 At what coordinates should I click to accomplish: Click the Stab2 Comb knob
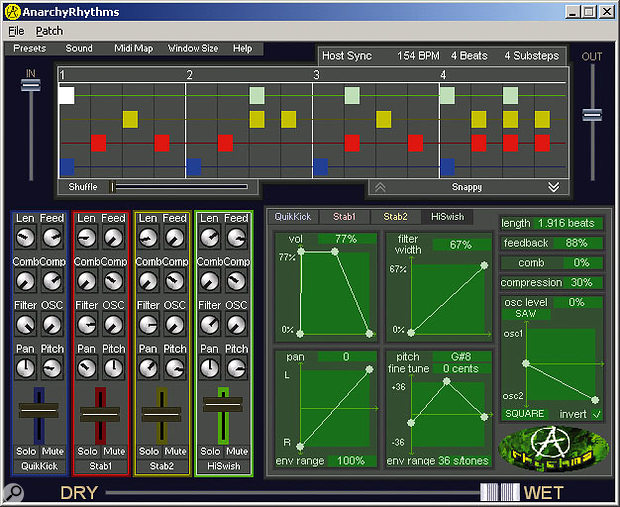click(x=148, y=282)
